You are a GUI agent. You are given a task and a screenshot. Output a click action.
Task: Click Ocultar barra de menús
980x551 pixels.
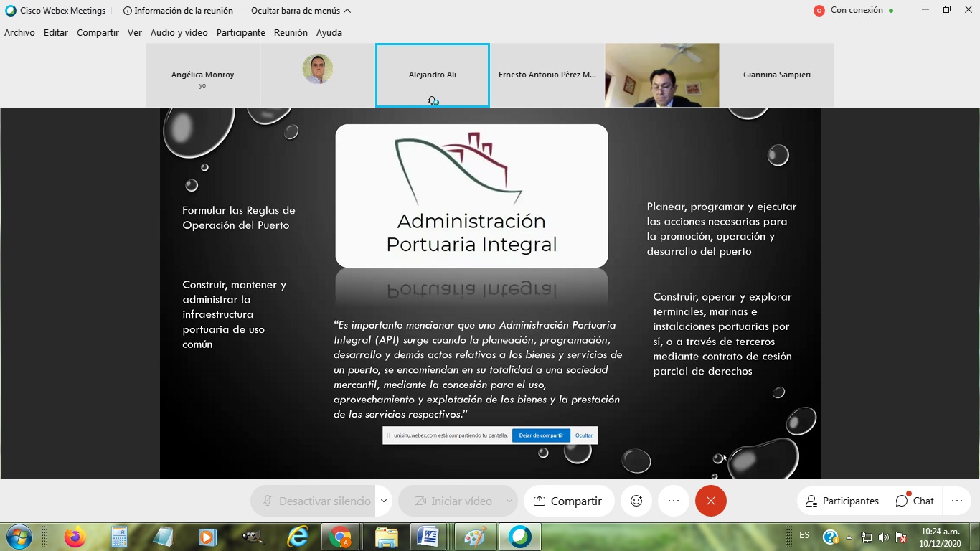[x=301, y=11]
